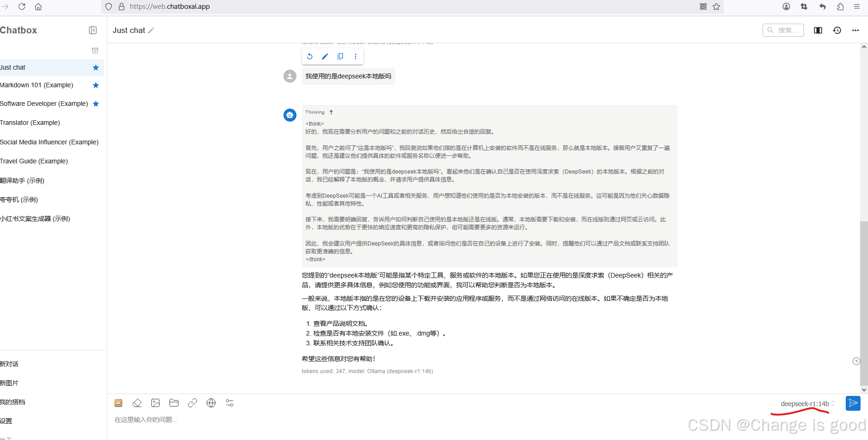The image size is (868, 440).
Task: Open the deepseek-r1:14b model selector
Action: 808,404
